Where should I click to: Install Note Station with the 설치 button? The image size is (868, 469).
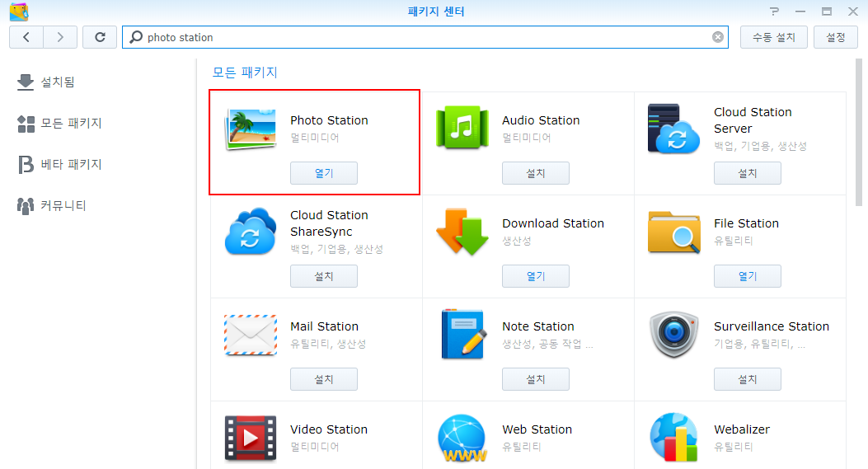535,379
